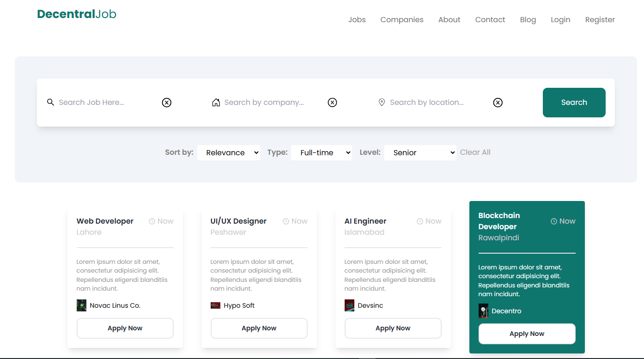Click the clock icon on UI/UX Designer card

(286, 221)
